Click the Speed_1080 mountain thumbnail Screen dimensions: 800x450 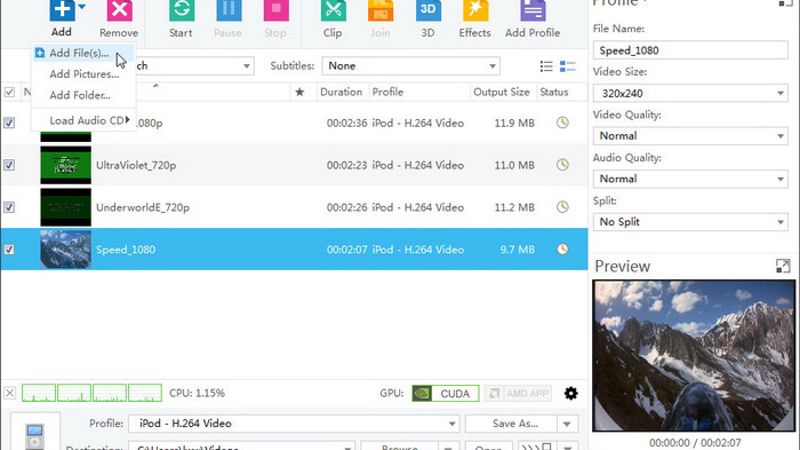(x=66, y=249)
